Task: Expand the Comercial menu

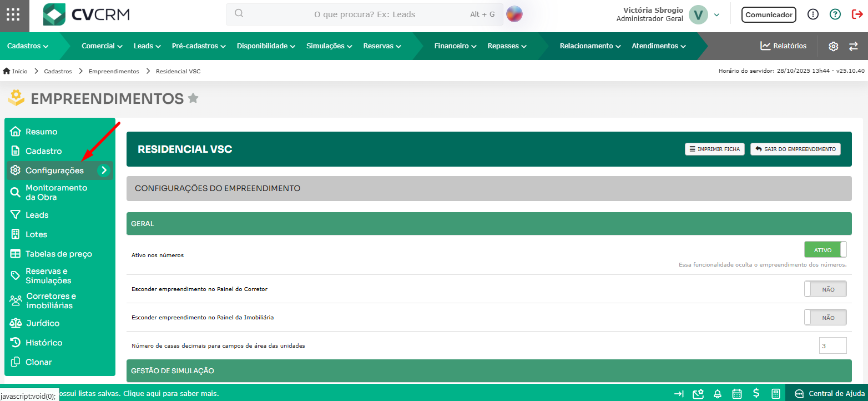Action: (102, 46)
